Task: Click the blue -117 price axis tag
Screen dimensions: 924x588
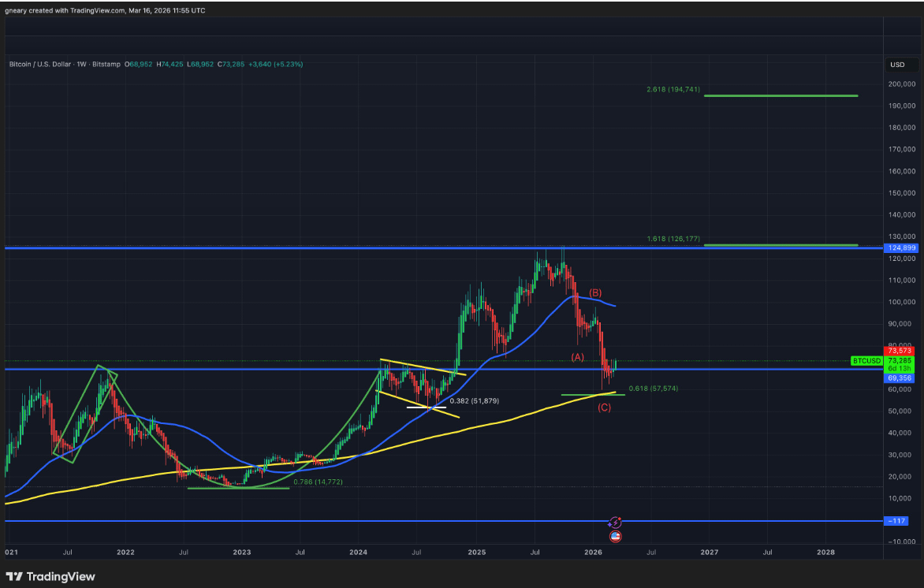Action: pyautogui.click(x=896, y=521)
